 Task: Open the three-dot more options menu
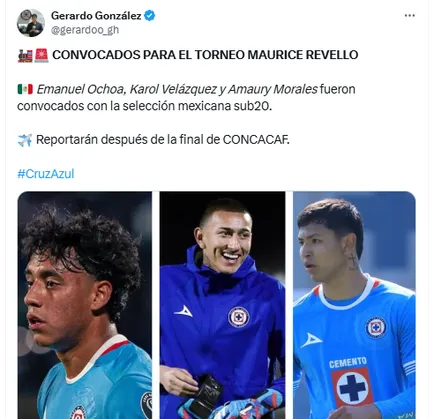(409, 16)
